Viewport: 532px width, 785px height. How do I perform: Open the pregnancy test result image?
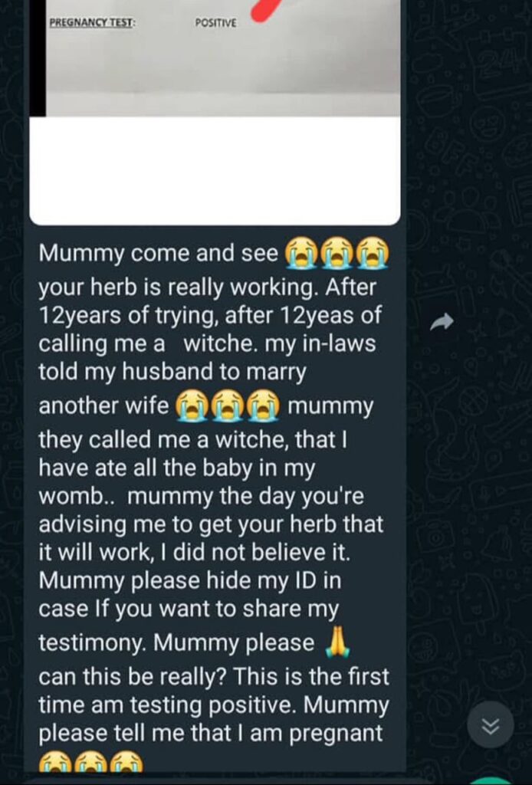click(215, 112)
